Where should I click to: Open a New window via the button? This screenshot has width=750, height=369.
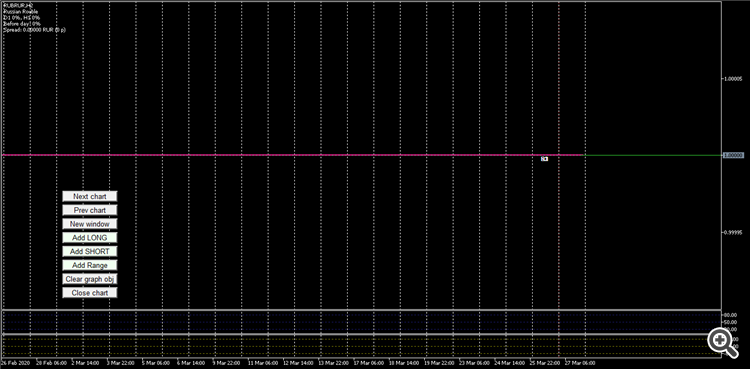point(89,224)
